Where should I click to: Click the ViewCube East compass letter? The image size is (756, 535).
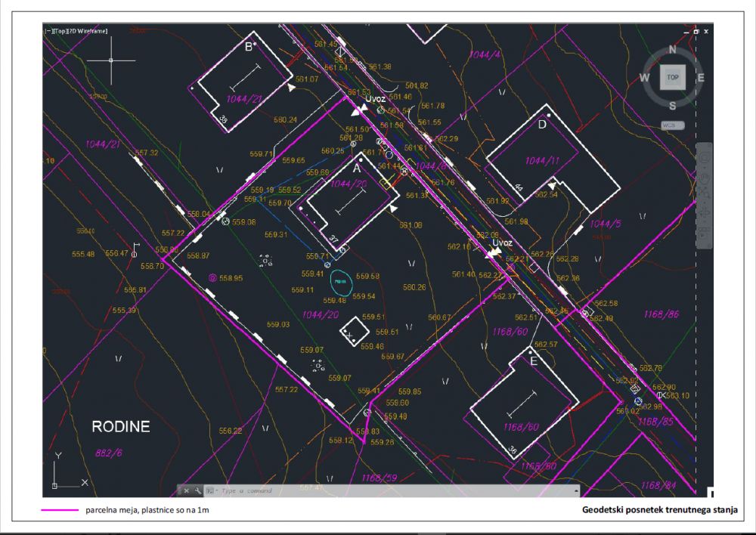click(700, 77)
